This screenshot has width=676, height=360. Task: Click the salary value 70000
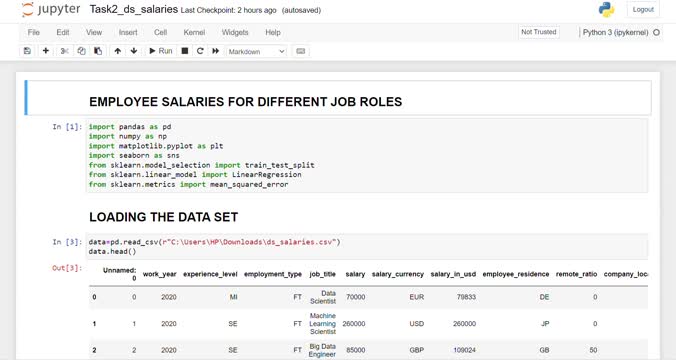[356, 297]
